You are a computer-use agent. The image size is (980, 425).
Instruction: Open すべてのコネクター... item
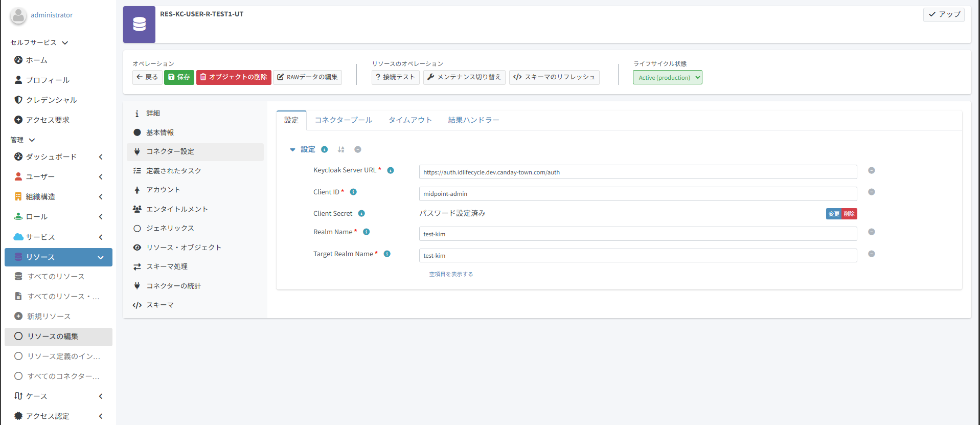coord(58,376)
